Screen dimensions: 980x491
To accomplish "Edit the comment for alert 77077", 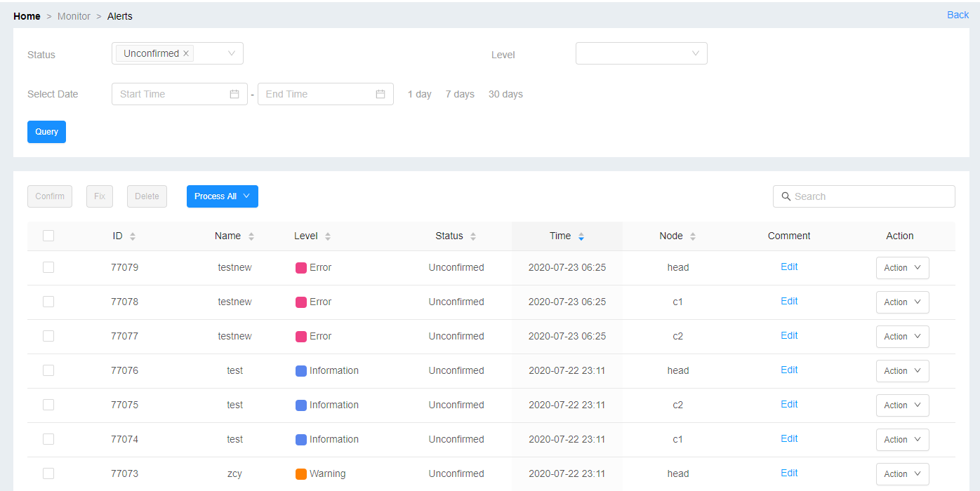I will click(789, 335).
